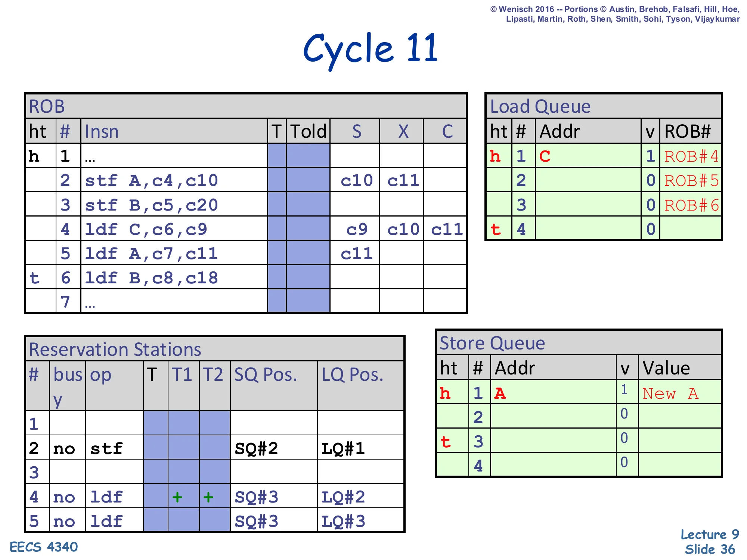Click address 'C' in Load Queue row 1
The image size is (747, 560).
point(545,156)
